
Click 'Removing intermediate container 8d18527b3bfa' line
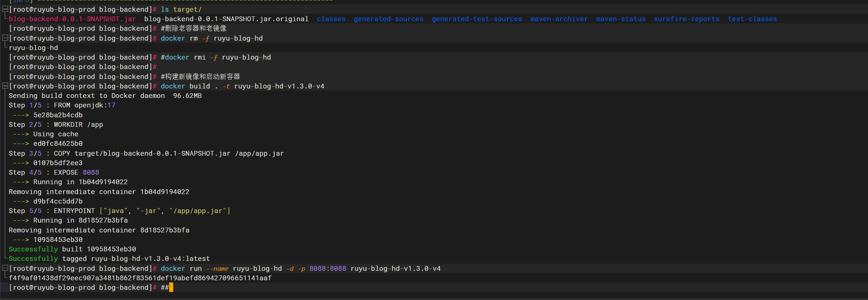click(99, 230)
